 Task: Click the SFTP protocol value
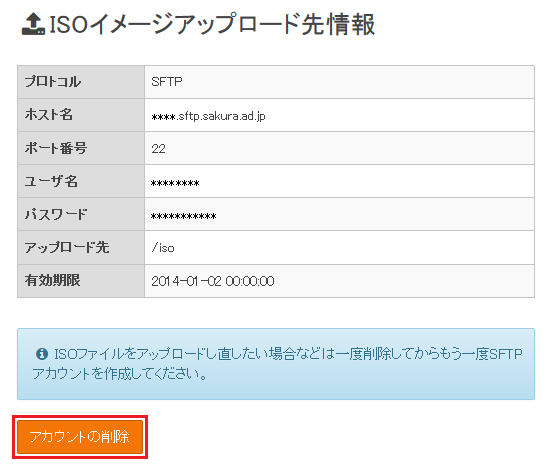tap(167, 82)
